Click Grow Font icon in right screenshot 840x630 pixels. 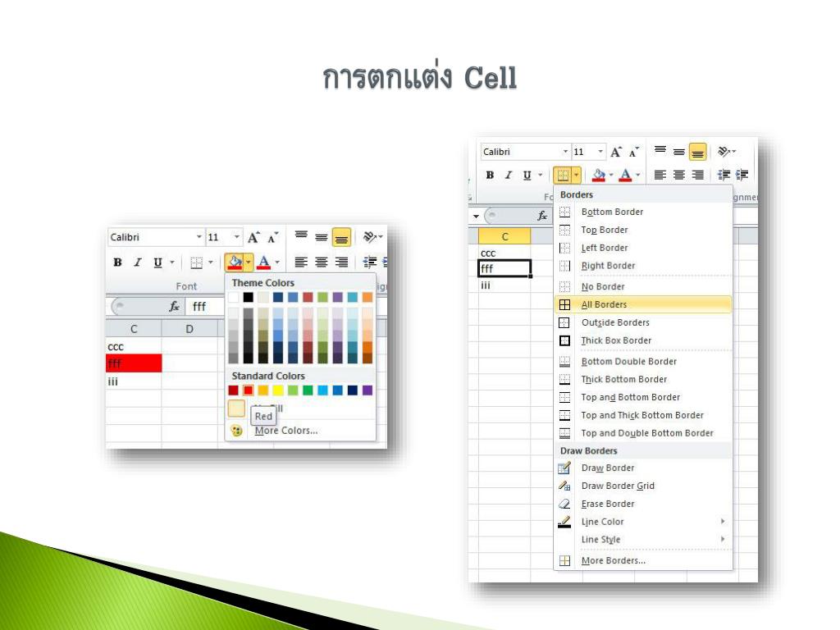pos(616,152)
